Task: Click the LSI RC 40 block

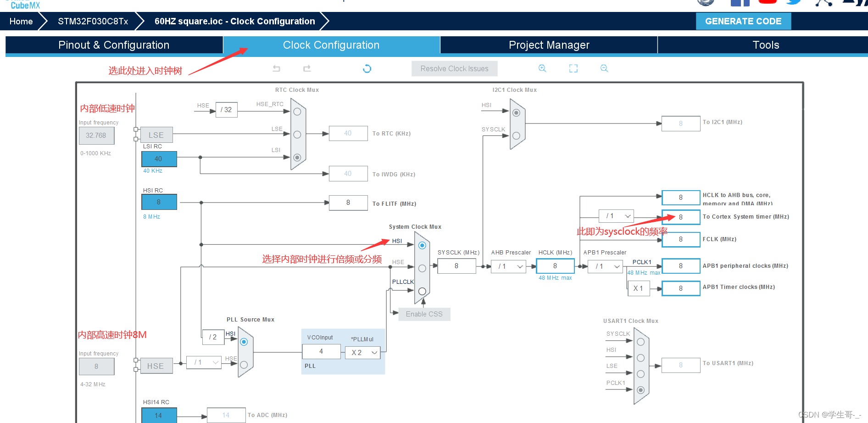Action: tap(159, 159)
